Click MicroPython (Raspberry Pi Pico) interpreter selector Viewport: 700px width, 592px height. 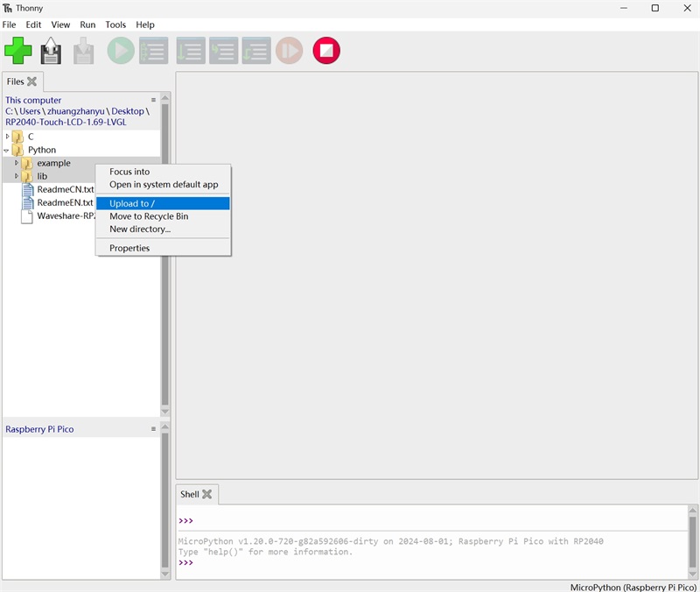[x=633, y=587]
